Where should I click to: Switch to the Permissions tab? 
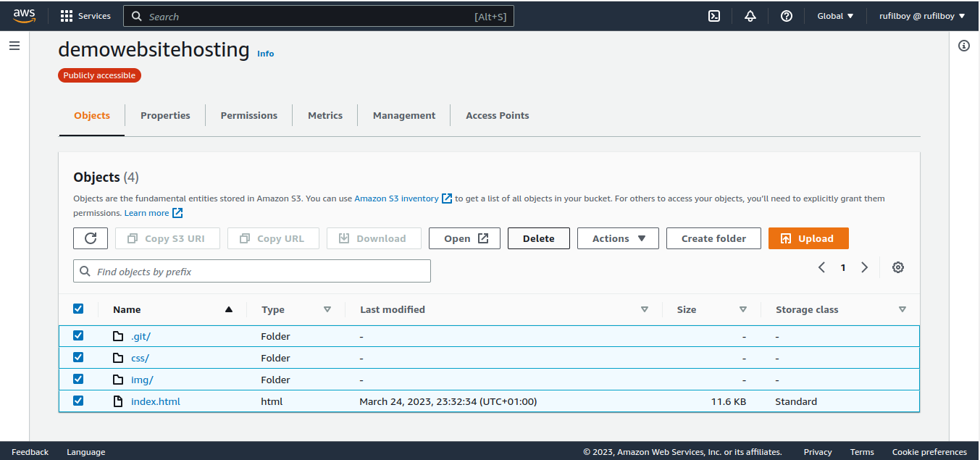pos(249,115)
